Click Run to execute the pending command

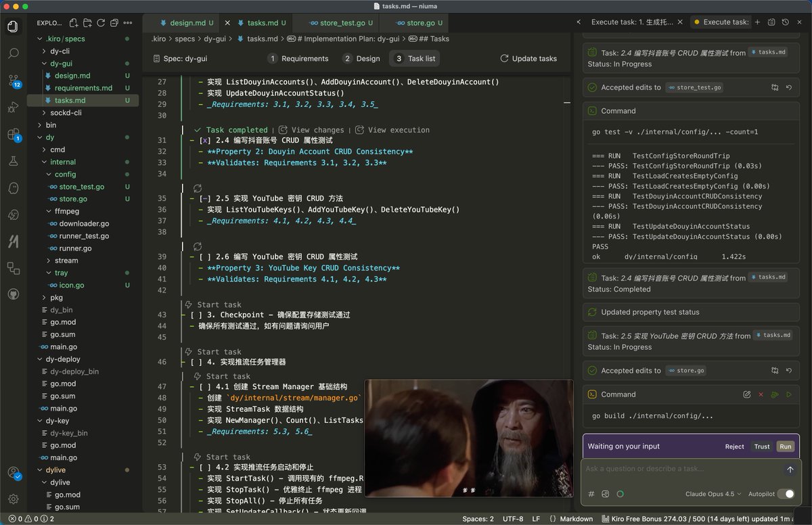coord(785,447)
